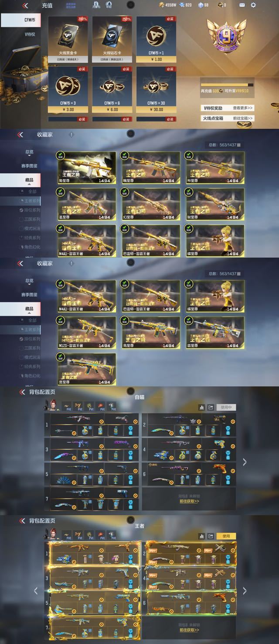This screenshot has width=279, height=644.
Task: Tap the diamond currency icon showing 68
Action: pyautogui.click(x=201, y=5)
